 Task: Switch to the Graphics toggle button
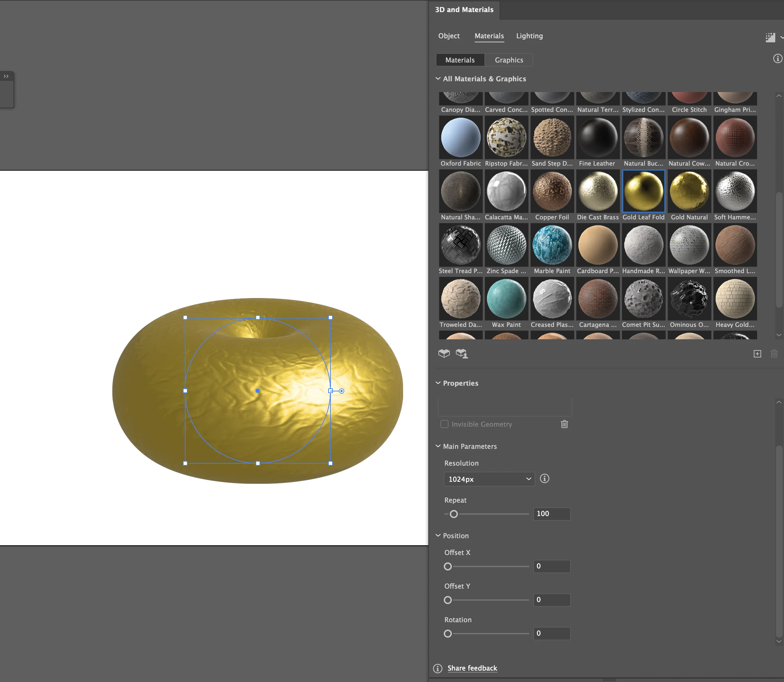click(509, 60)
